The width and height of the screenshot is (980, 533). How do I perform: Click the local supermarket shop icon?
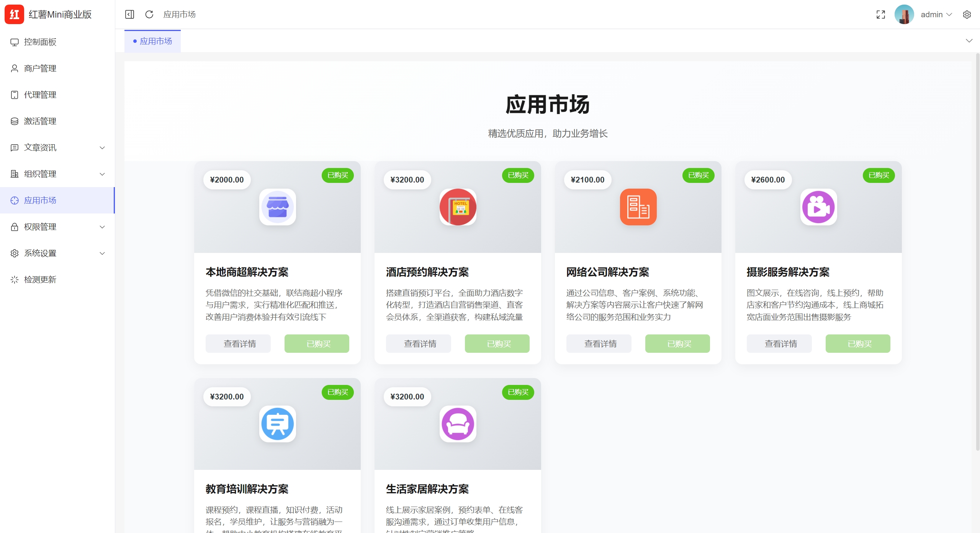click(277, 207)
